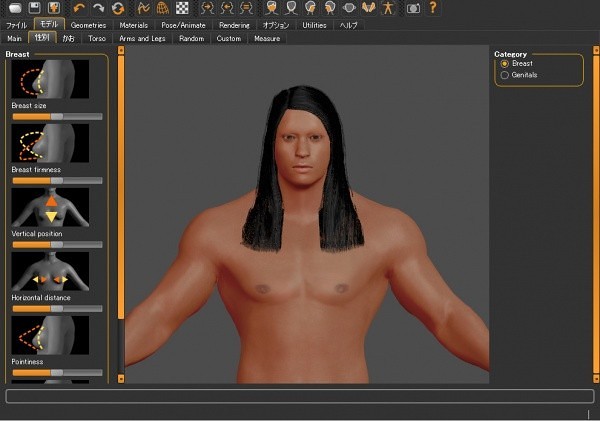
Task: Click the right panel scrollbar up arrow
Action: (596, 50)
